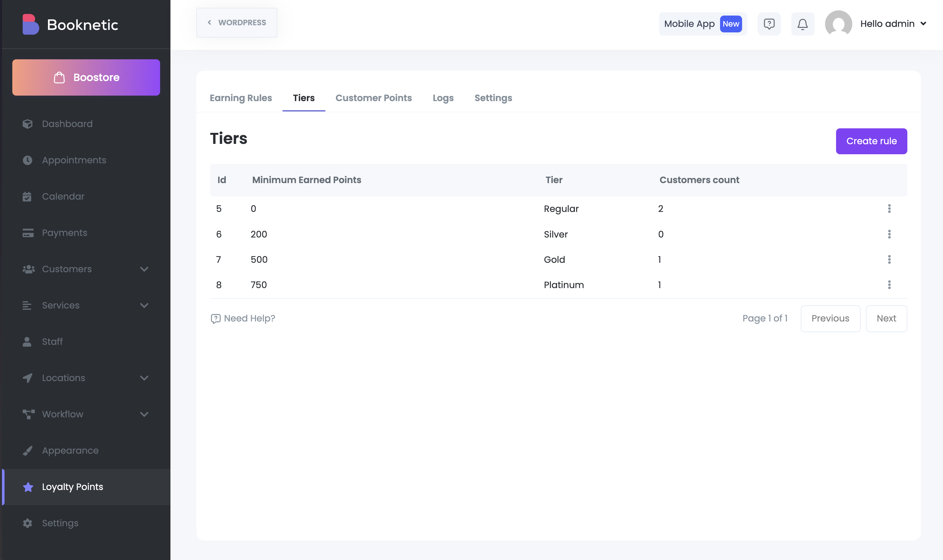Switch to the Customer Points tab
Image resolution: width=943 pixels, height=560 pixels.
(373, 98)
